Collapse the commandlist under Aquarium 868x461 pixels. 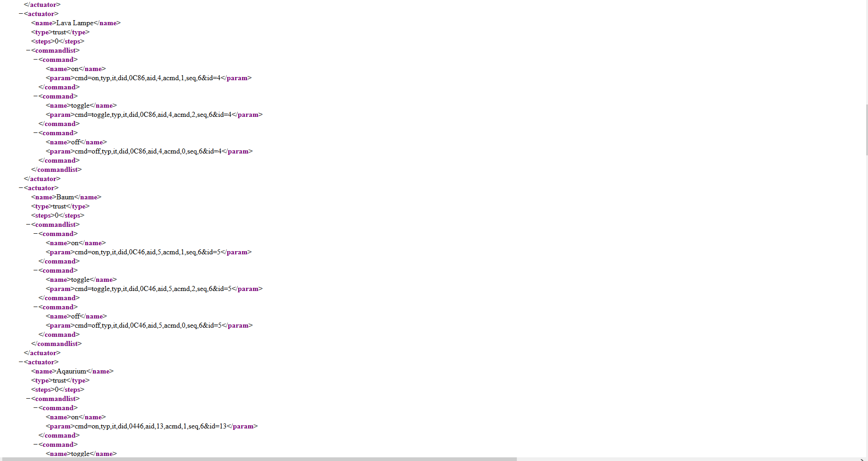(x=28, y=399)
